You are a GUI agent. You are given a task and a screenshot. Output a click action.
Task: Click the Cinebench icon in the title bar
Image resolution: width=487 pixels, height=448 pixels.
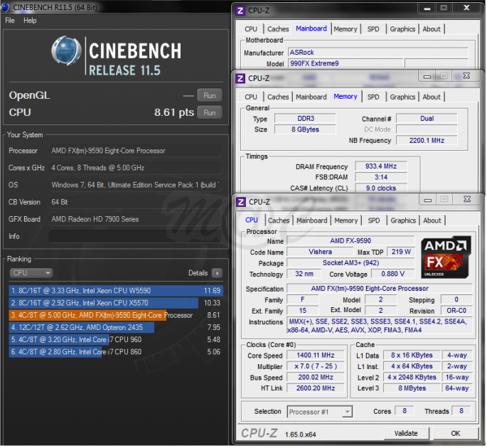coord(6,6)
